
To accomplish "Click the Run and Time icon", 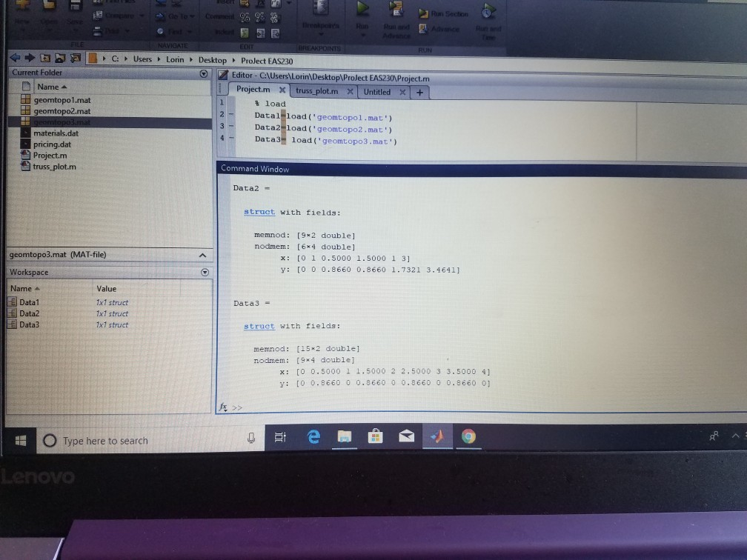I will [x=489, y=10].
